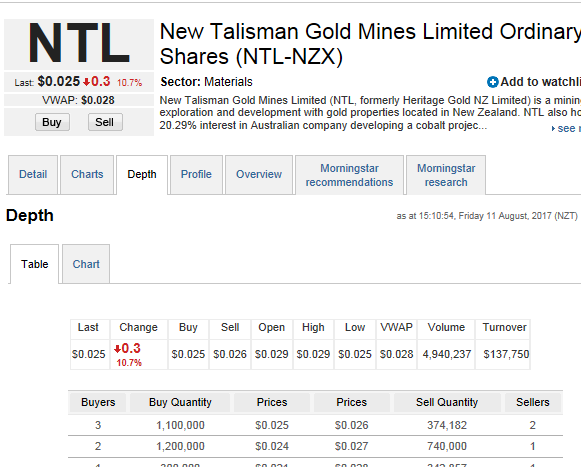Click the Add to watchlist link

click(x=540, y=82)
